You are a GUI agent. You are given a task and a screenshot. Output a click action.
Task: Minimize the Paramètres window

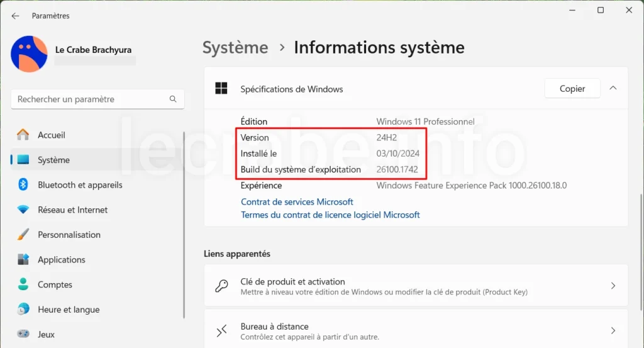[572, 10]
